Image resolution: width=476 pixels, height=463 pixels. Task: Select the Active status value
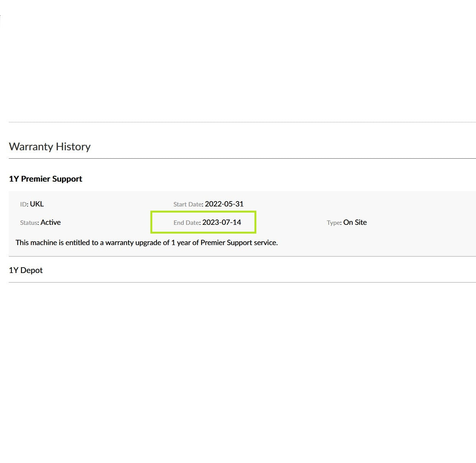point(51,222)
